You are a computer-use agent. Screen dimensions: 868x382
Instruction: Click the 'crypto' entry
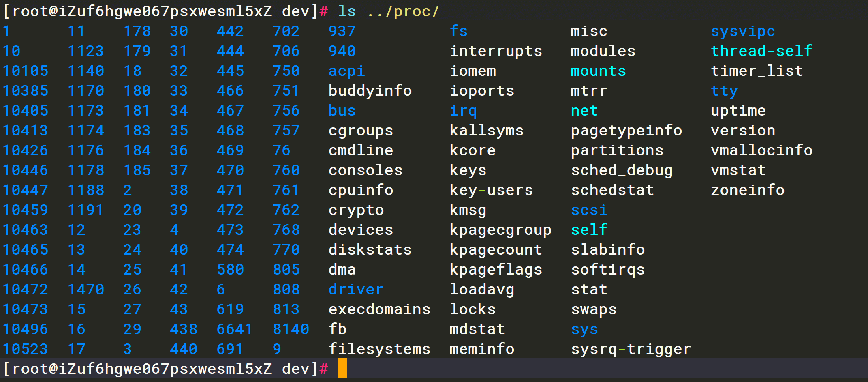pyautogui.click(x=356, y=210)
